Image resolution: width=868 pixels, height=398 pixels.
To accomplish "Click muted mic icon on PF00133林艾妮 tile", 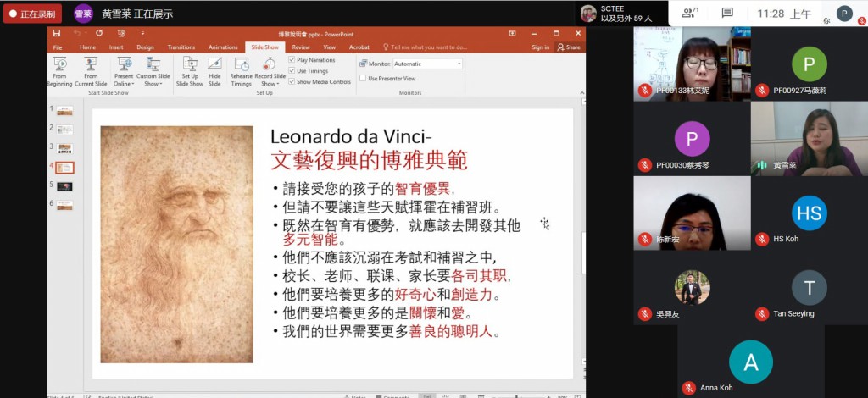I will [x=644, y=90].
